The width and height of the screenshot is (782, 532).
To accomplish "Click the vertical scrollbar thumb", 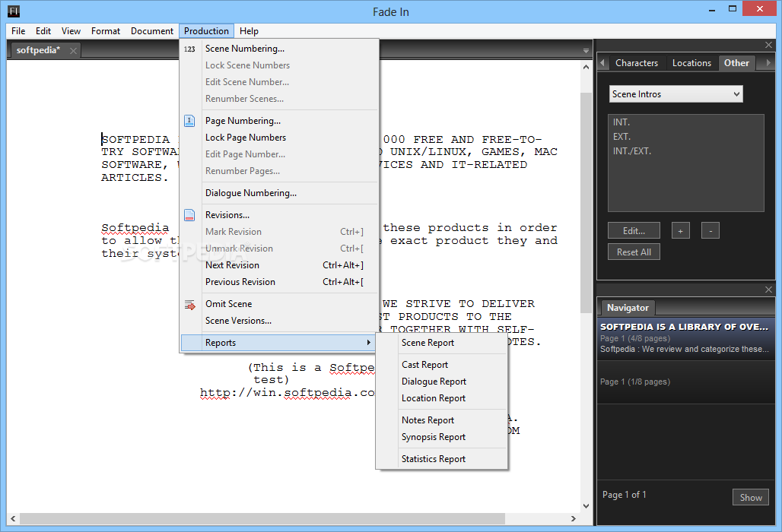I will pyautogui.click(x=586, y=203).
